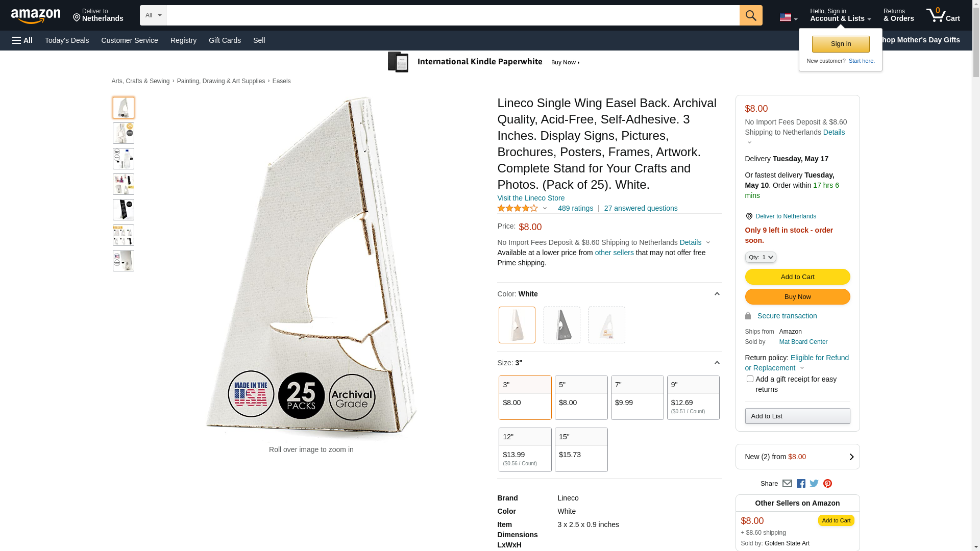Click the yellow Add to Cart button

point(797,277)
